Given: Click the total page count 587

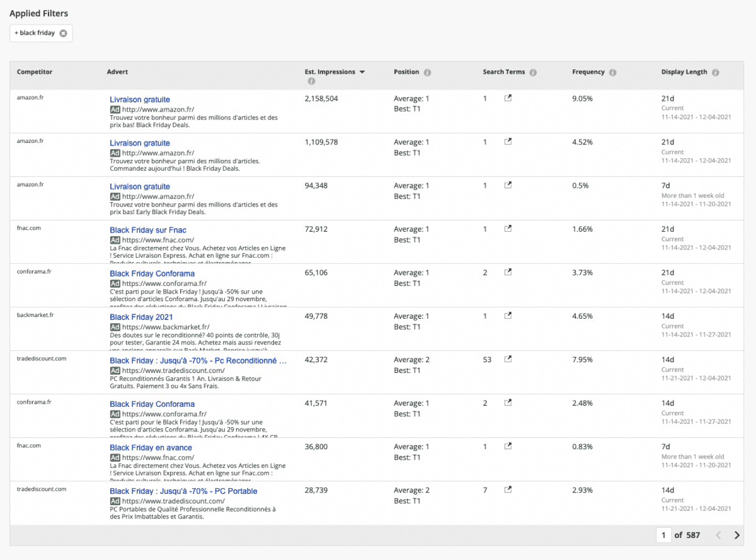Looking at the screenshot, I should 693,535.
